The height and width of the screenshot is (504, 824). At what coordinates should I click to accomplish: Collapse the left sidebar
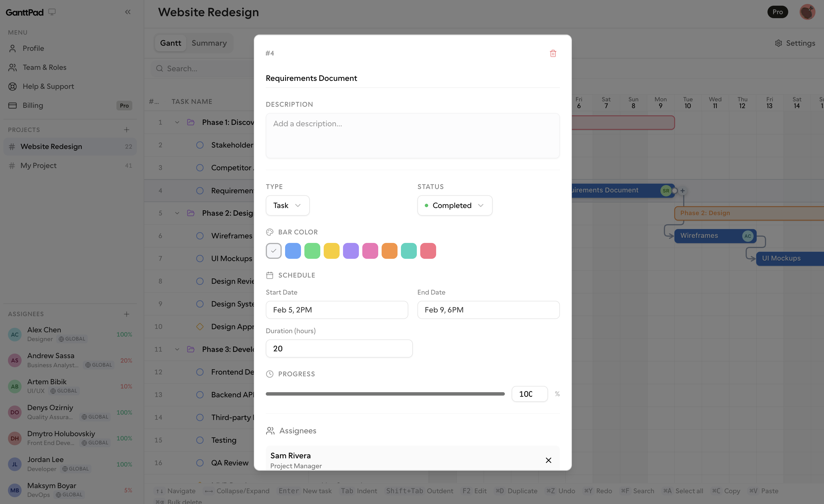128,12
